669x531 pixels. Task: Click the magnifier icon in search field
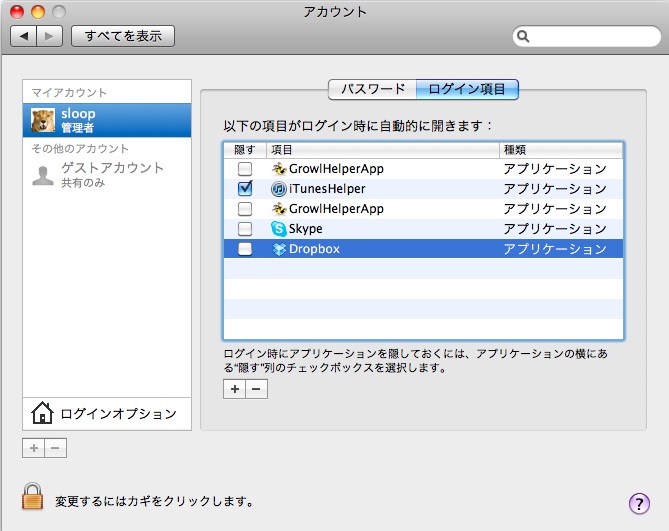tap(523, 36)
